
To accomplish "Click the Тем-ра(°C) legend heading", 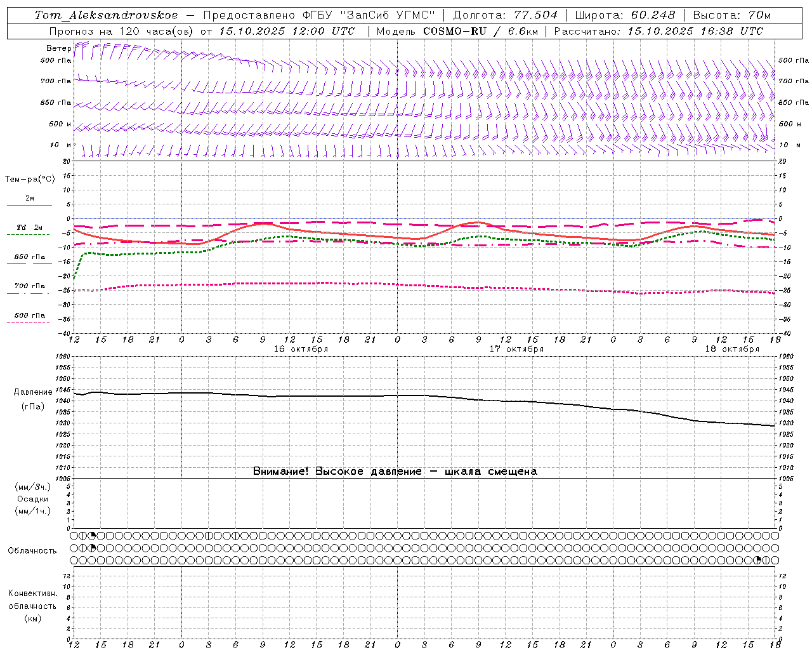I will (x=30, y=180).
